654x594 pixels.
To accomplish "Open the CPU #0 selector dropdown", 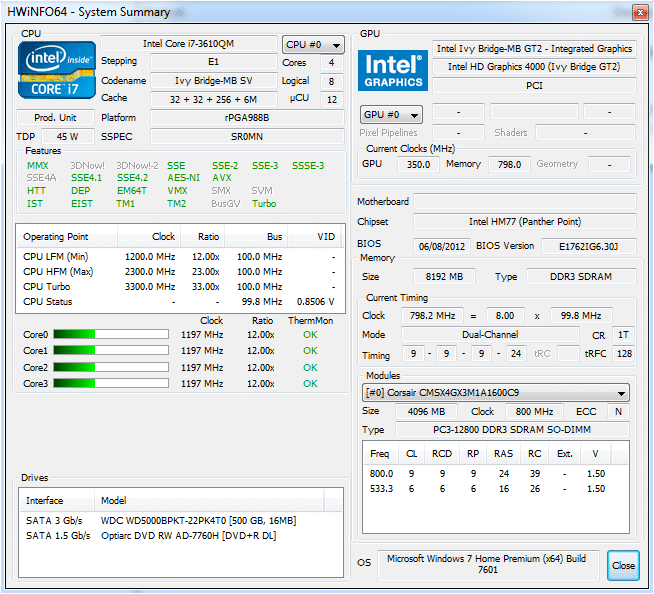I will click(313, 45).
